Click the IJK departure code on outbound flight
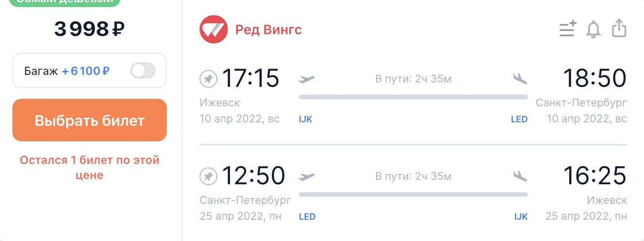This screenshot has height=241, width=644. click(x=306, y=119)
